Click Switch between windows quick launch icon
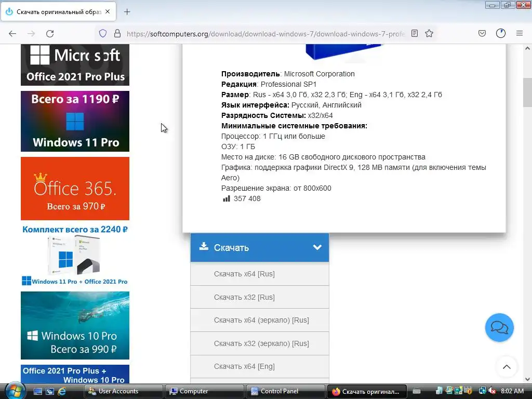Viewport: 532px width, 399px height. point(50,391)
